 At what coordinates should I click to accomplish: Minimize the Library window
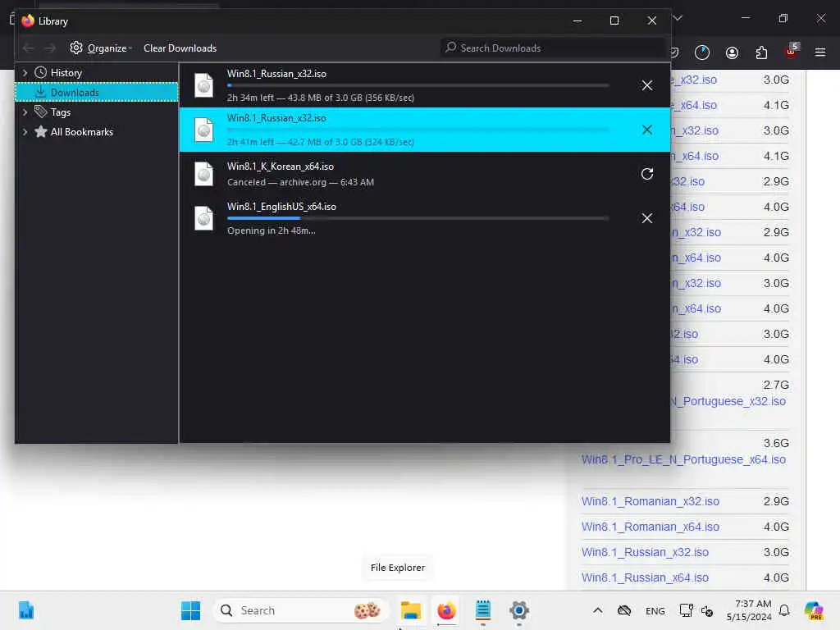577,21
